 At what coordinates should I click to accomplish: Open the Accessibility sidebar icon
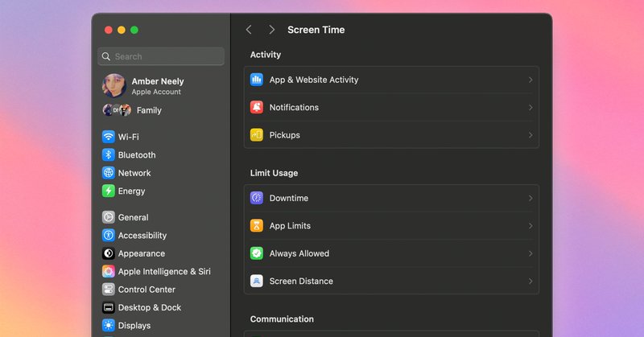(x=109, y=235)
